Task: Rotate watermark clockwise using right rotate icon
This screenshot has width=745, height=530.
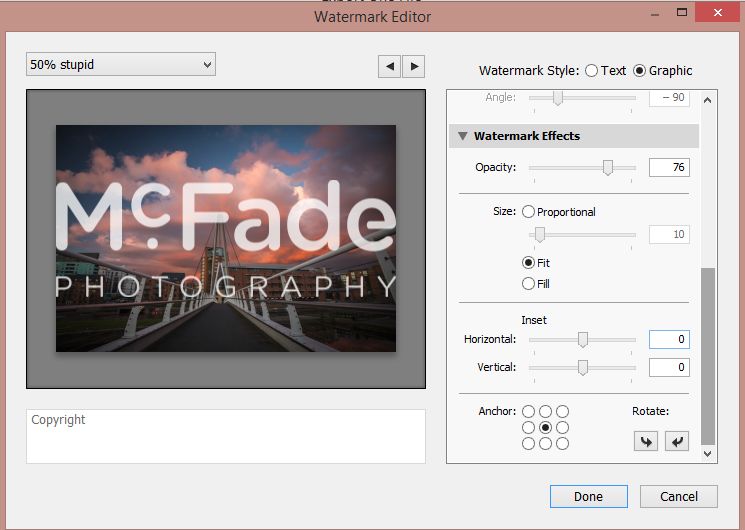Action: pyautogui.click(x=677, y=441)
